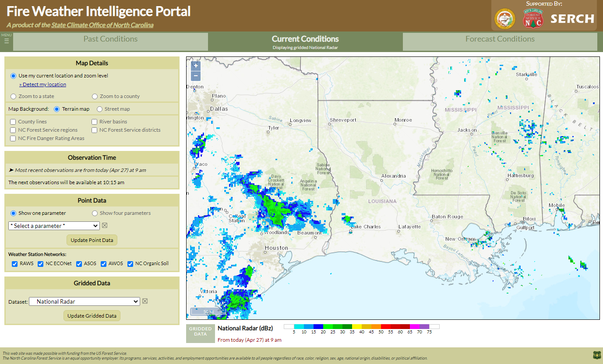Zoom in using the map plus icon
This screenshot has width=603, height=364.
[x=195, y=66]
